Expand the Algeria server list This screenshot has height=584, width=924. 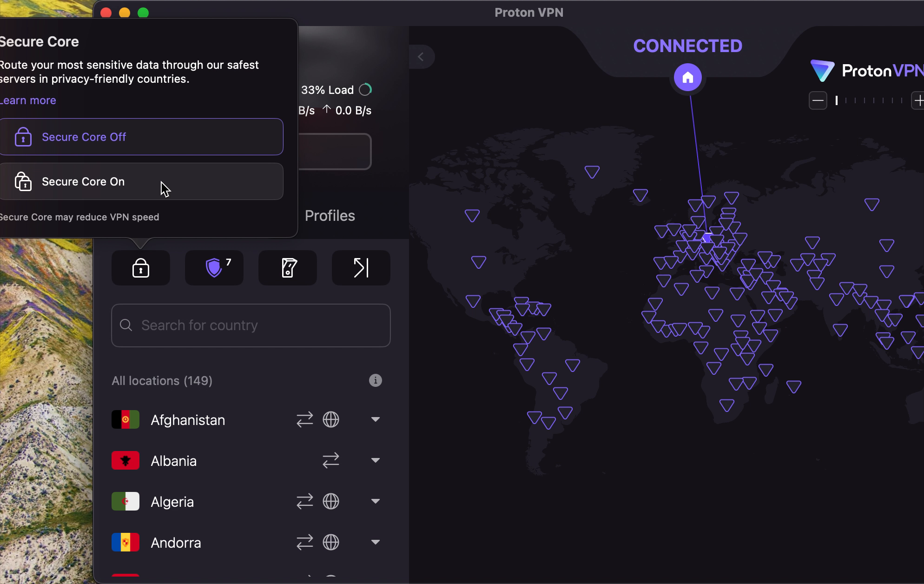coord(376,501)
